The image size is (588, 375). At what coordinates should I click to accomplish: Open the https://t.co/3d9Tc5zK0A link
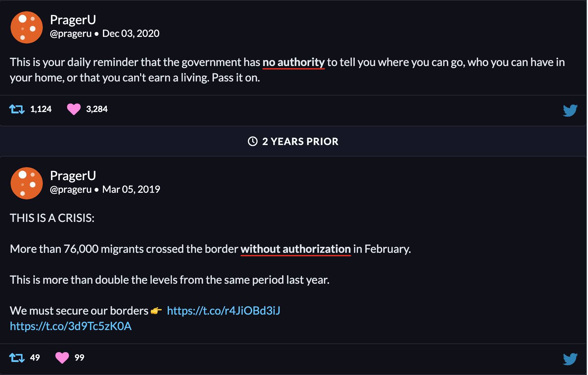pyautogui.click(x=71, y=326)
